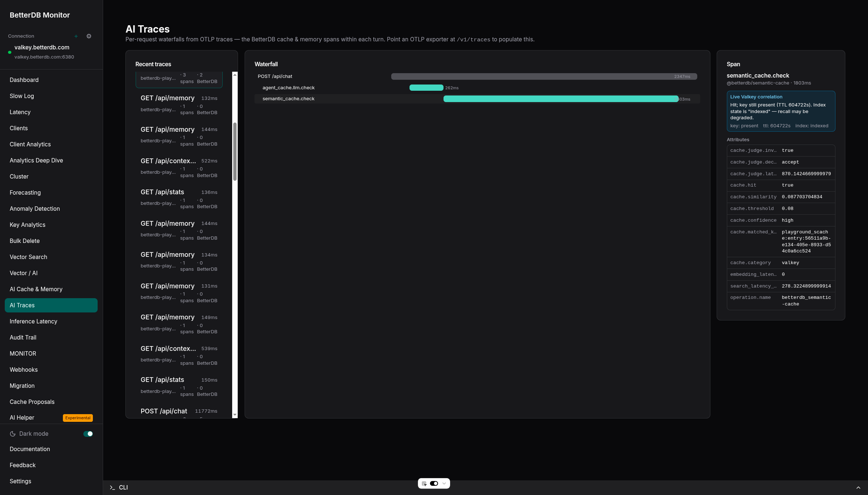Select the semantic_cache.check waterfall row
This screenshot has width=868, height=495.
[477, 99]
